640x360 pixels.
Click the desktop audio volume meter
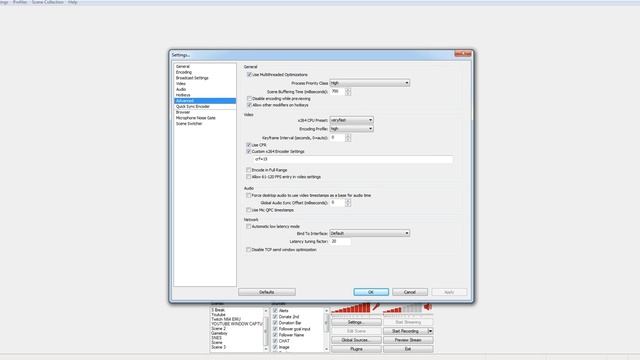[402, 308]
